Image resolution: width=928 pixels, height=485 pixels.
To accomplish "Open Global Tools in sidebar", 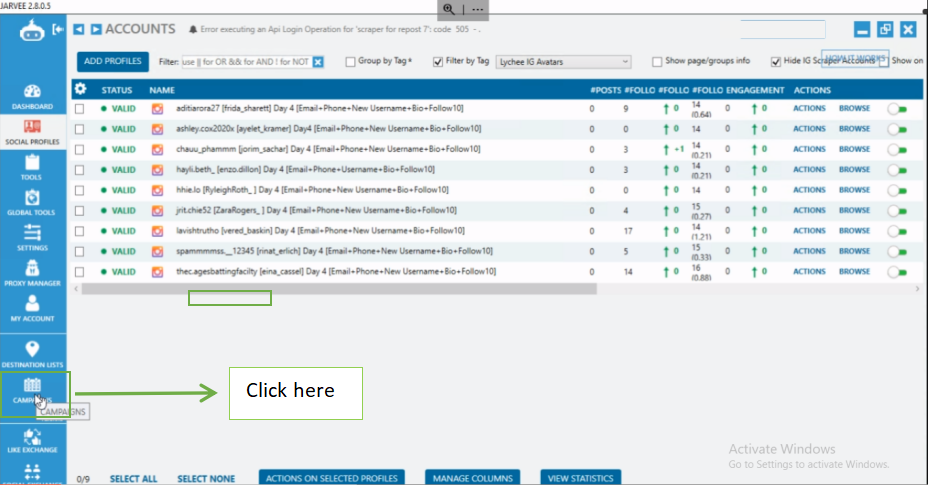I will (x=32, y=203).
